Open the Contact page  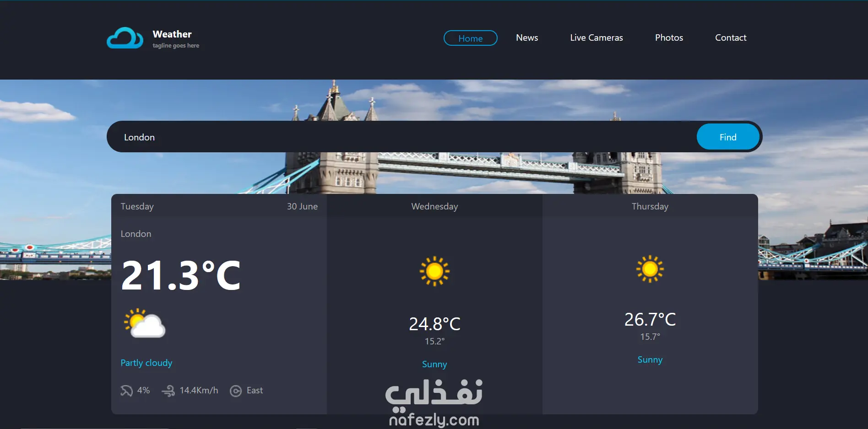click(x=731, y=38)
